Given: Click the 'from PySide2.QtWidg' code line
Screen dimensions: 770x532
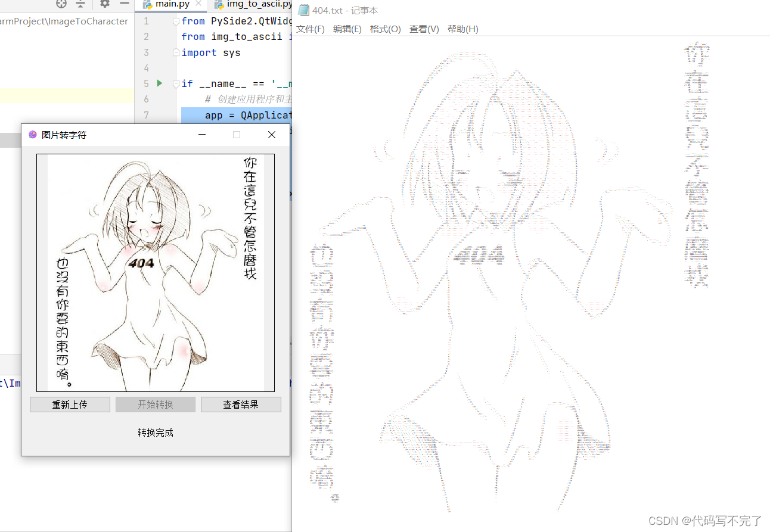Looking at the screenshot, I should [x=237, y=21].
